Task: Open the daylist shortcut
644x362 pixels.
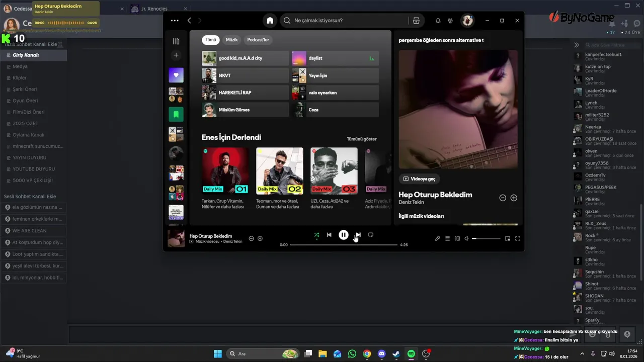Action: pyautogui.click(x=335, y=58)
